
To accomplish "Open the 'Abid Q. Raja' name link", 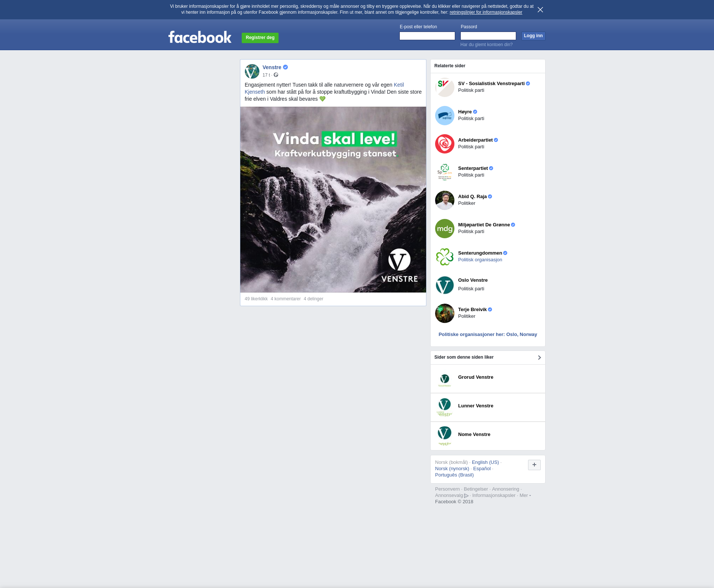I will (472, 197).
